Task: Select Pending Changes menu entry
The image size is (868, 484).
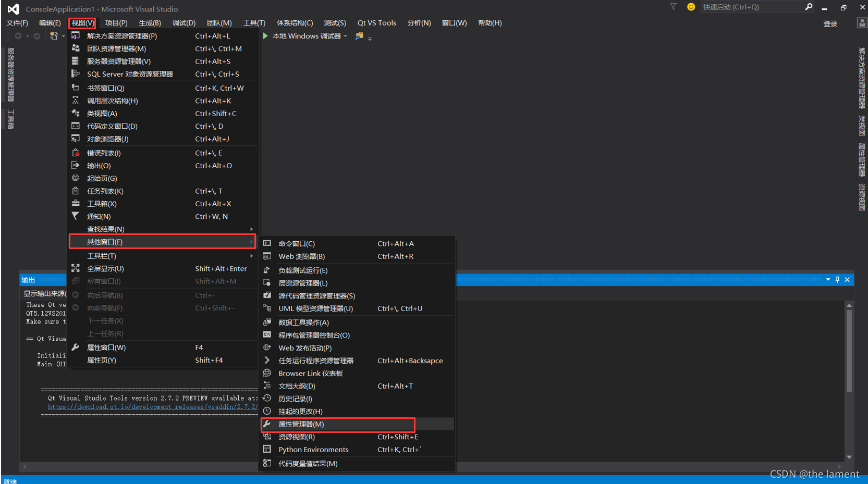Action: (x=357, y=411)
